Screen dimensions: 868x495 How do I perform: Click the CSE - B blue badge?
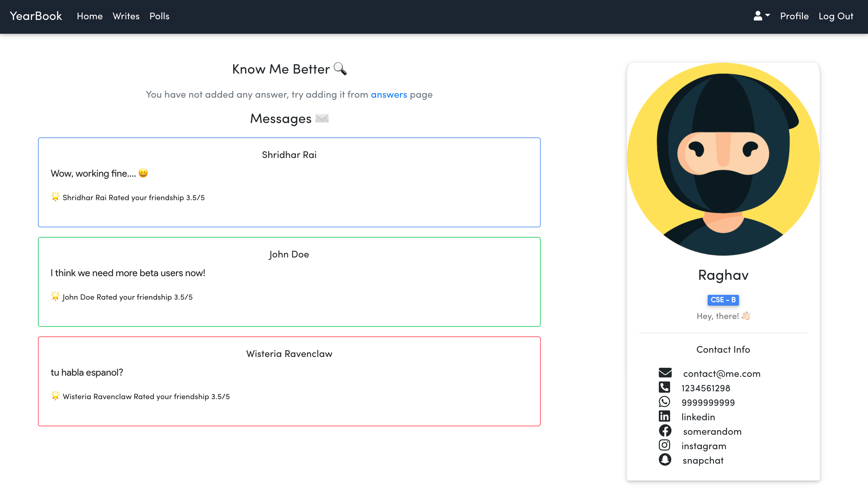(x=723, y=300)
